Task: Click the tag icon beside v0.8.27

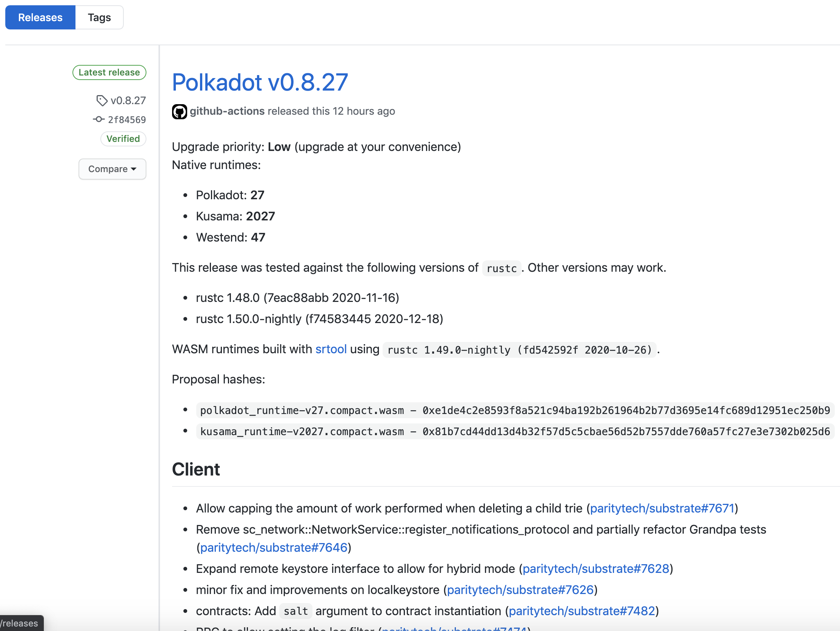Action: (102, 101)
